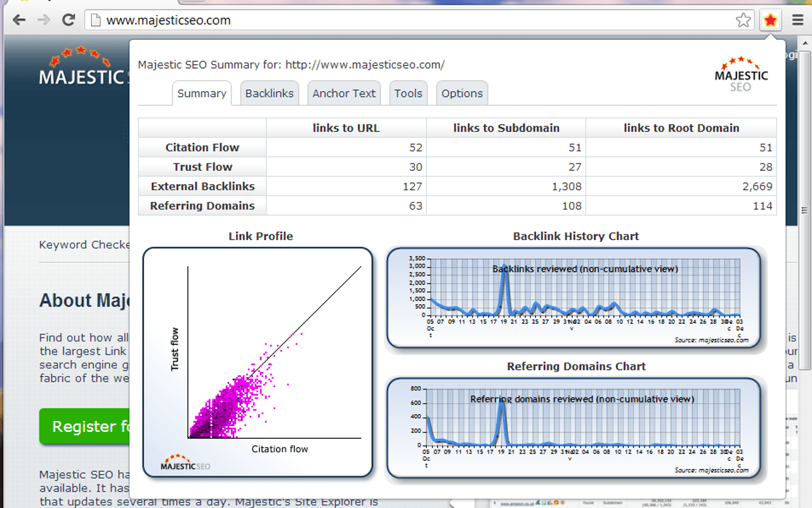Bookmark page with the star icon
Screen dimensions: 812x508
(743, 20)
